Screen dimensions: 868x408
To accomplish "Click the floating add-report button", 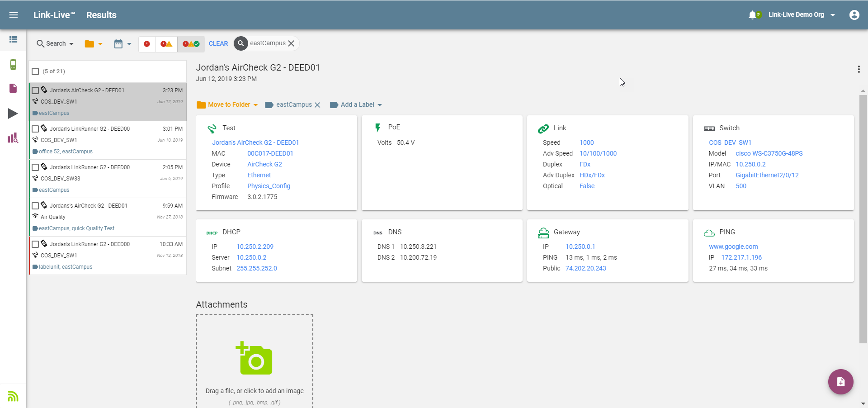I will pyautogui.click(x=840, y=382).
